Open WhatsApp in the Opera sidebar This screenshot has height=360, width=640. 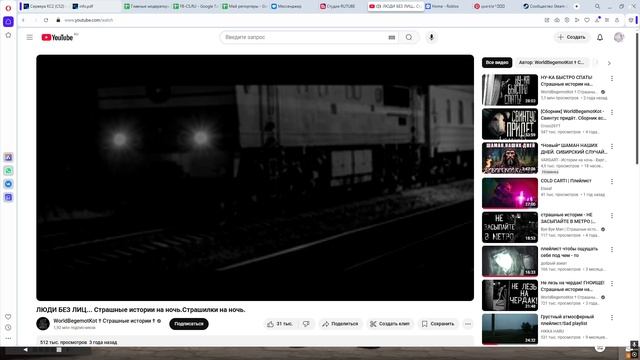pyautogui.click(x=8, y=171)
